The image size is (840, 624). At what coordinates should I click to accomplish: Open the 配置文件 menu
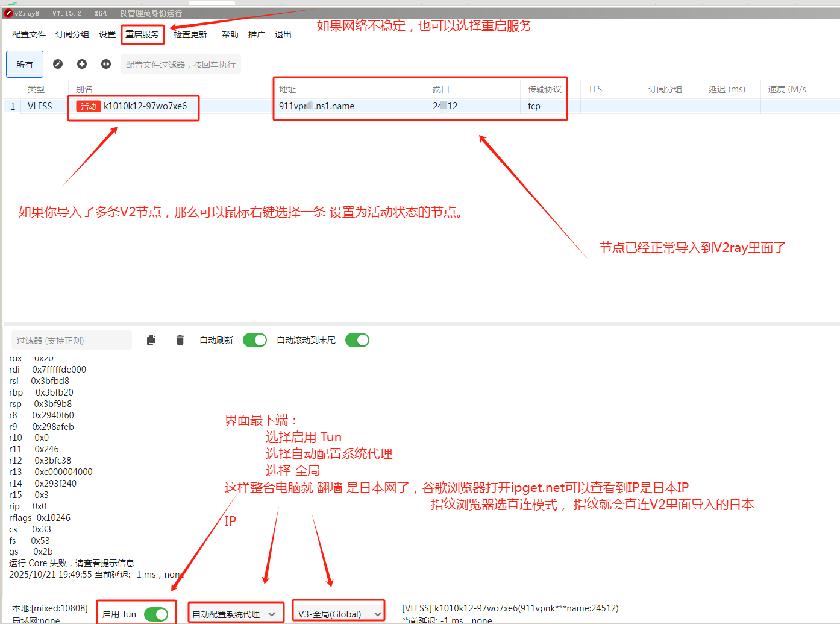[29, 34]
